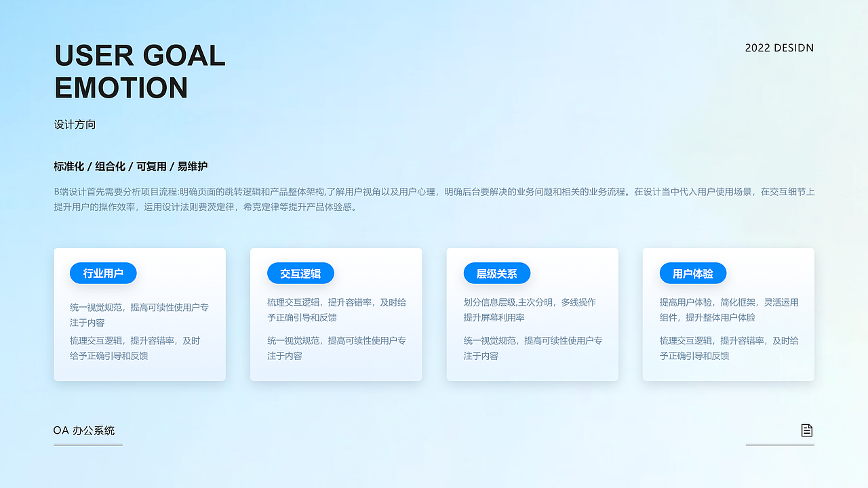This screenshot has width=868, height=488.
Task: Select the 2022 DESIDN label
Action: (x=779, y=48)
